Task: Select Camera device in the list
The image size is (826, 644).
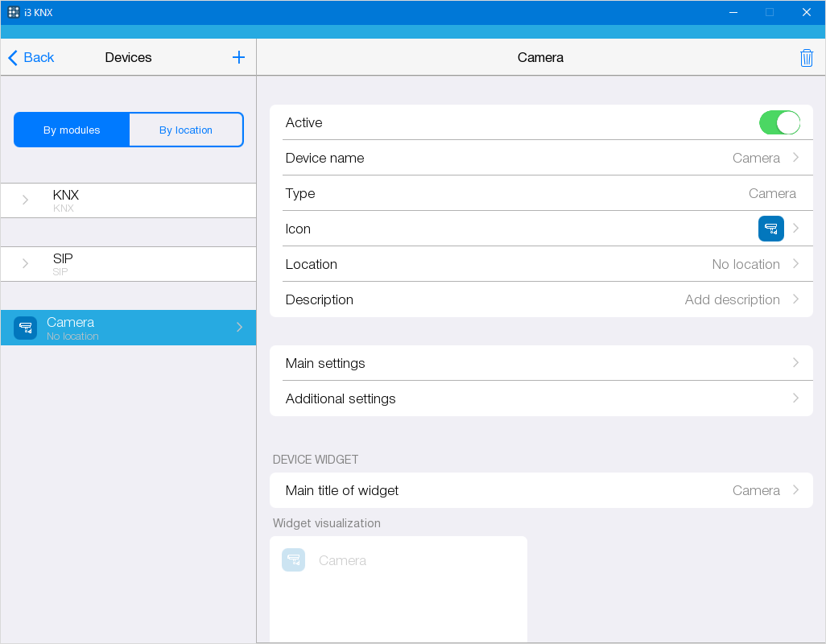Action: [129, 328]
